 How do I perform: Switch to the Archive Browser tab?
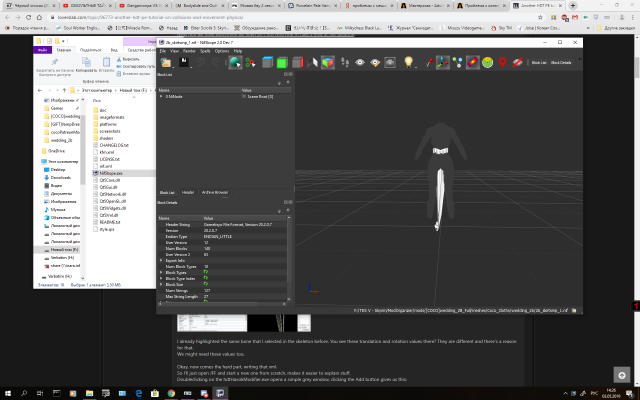(215, 192)
